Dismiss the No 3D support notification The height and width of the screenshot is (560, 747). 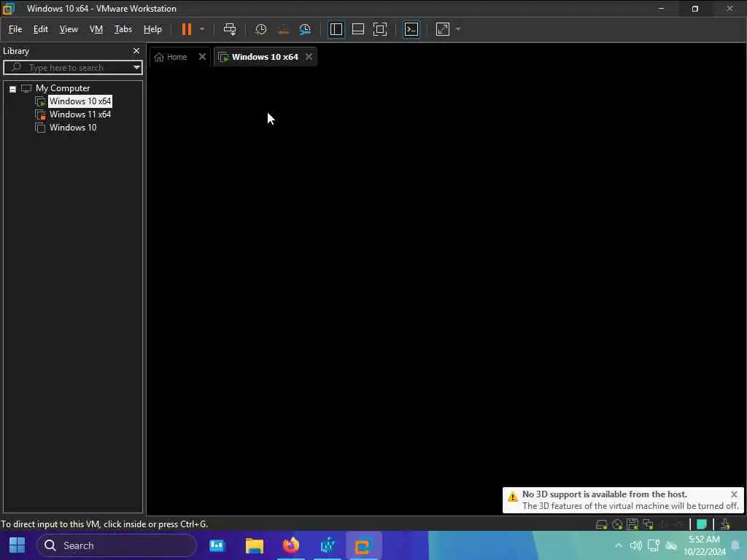[x=734, y=494]
